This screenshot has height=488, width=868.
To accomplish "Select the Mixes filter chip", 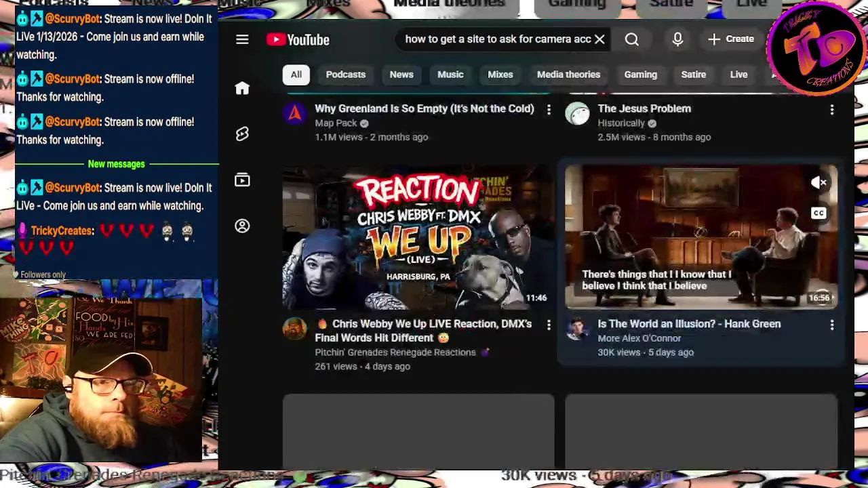I will (500, 75).
